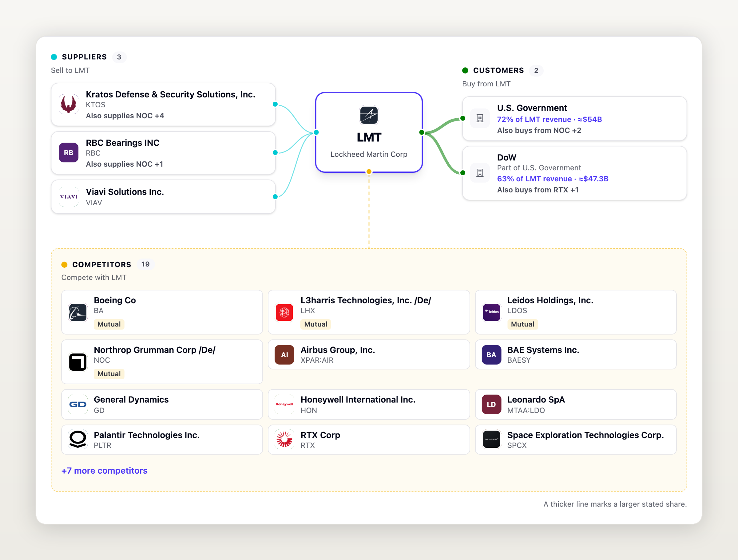The image size is (738, 560).
Task: Click the yellow competitors connector dot under LMT
Action: coord(369,172)
